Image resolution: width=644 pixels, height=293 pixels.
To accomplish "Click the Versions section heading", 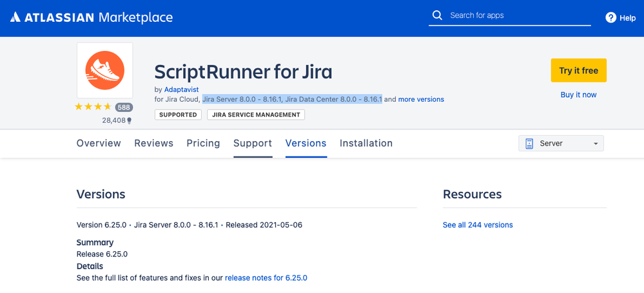I will click(x=101, y=194).
